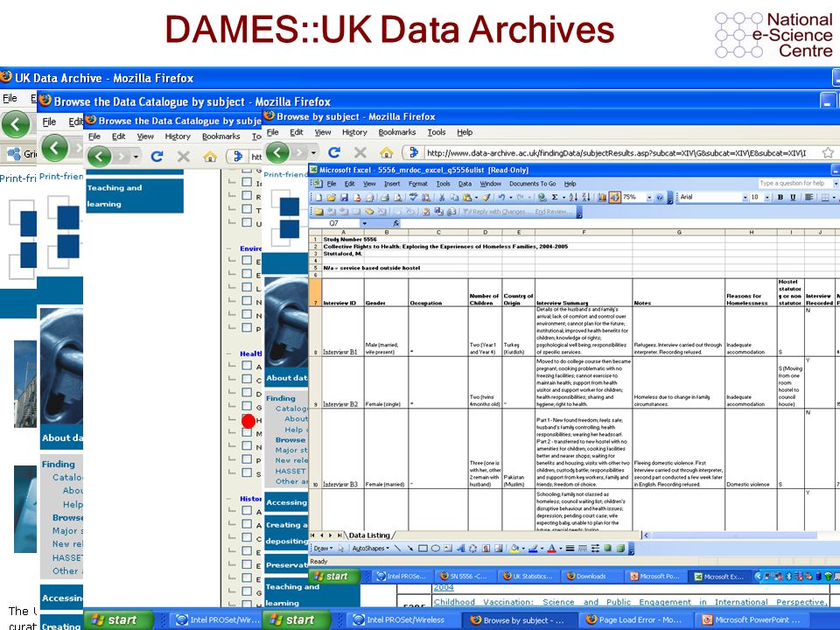Tick checkbox labeled U above Environment section
Image resolution: width=840 pixels, height=630 pixels.
(x=247, y=221)
